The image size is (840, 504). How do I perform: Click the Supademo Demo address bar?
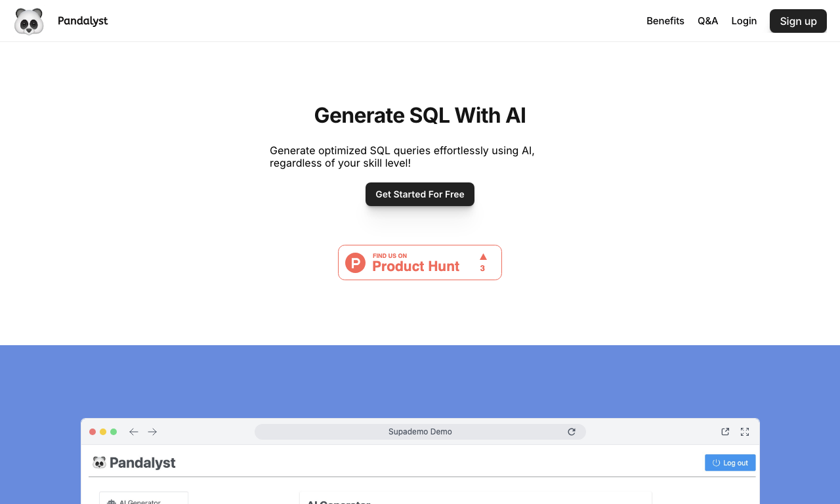pyautogui.click(x=420, y=432)
